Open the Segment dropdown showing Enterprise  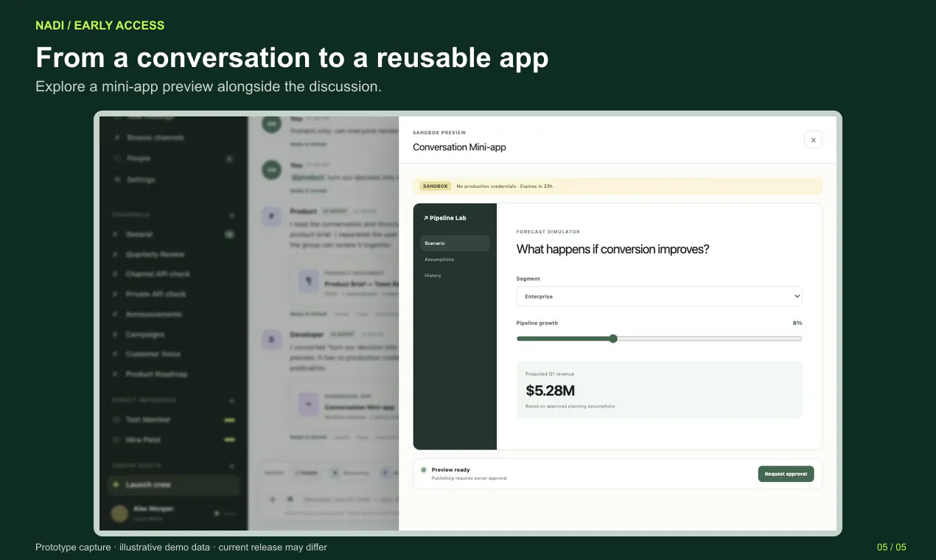(x=659, y=296)
